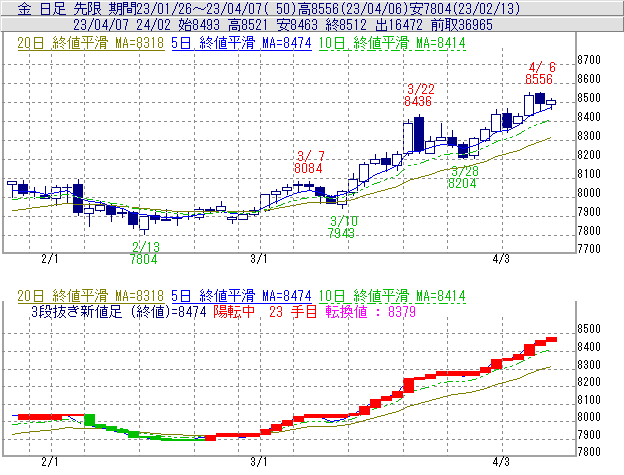
Task: Click the 3/10 7943 low annotation
Action: click(343, 227)
